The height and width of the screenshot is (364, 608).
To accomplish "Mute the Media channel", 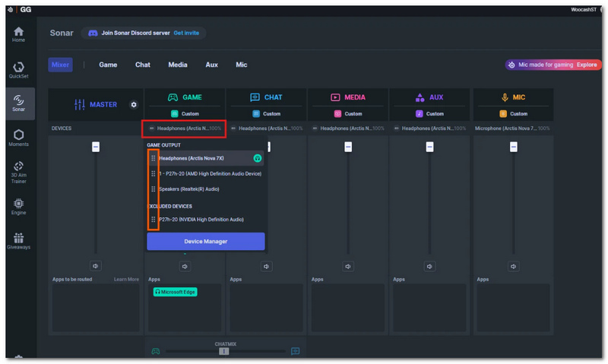I will [348, 266].
